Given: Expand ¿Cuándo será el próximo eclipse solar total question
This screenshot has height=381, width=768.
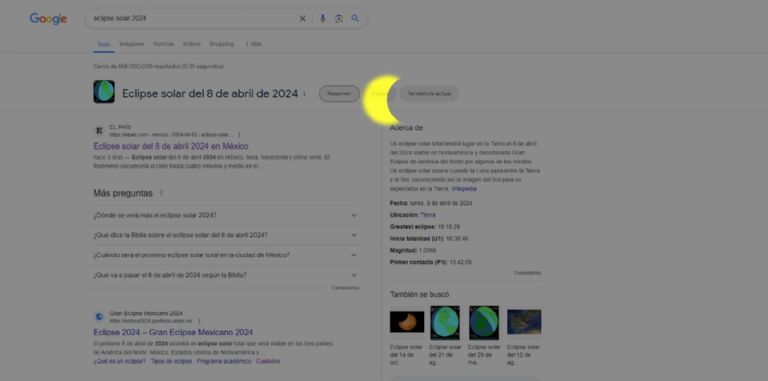Looking at the screenshot, I should (226, 255).
